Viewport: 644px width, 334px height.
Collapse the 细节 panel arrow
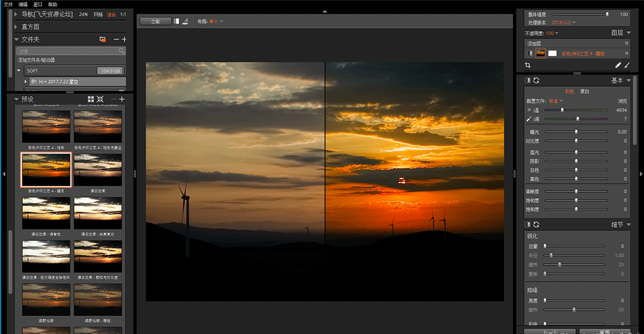pyautogui.click(x=629, y=224)
